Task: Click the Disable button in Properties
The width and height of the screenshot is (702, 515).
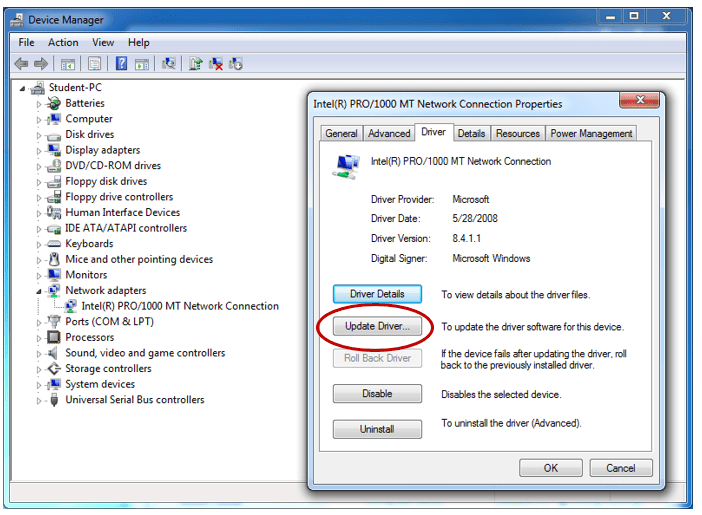Action: click(x=377, y=394)
